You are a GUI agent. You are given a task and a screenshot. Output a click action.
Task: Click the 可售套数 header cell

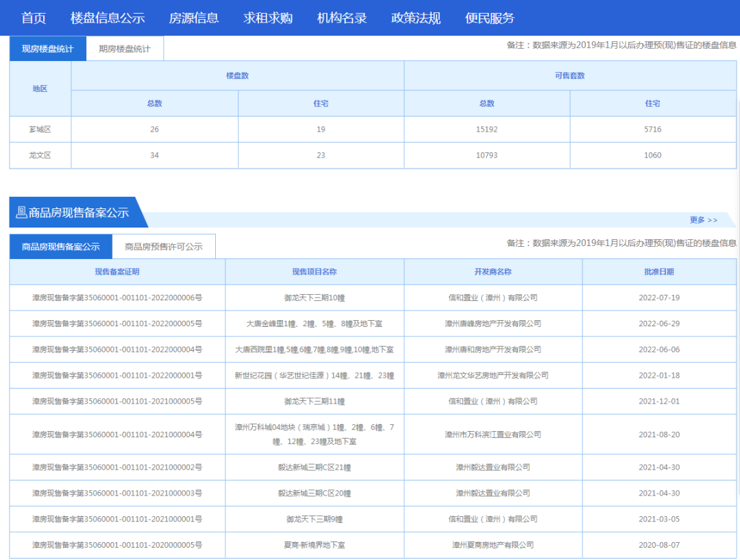point(569,75)
